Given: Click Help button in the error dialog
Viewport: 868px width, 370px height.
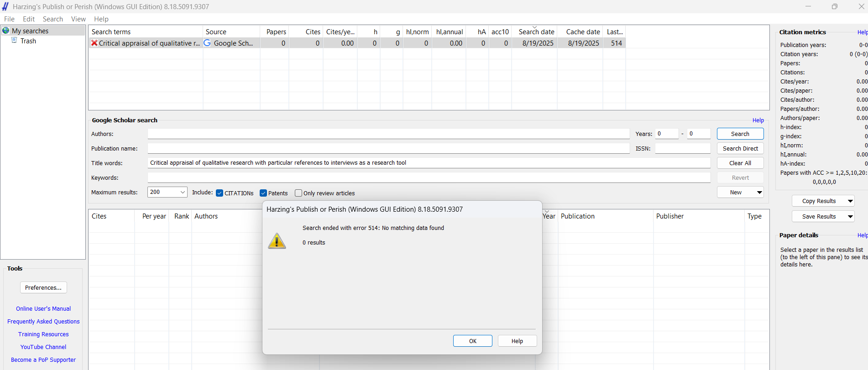Looking at the screenshot, I should coord(517,341).
